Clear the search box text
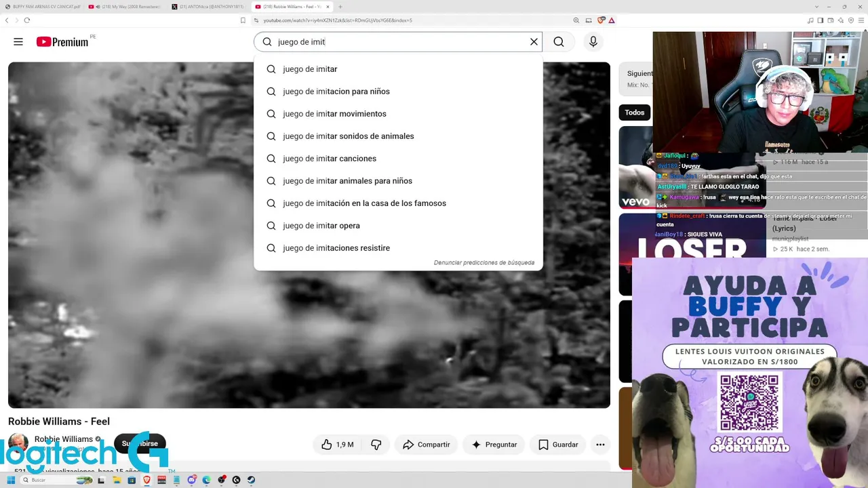 [x=534, y=42]
